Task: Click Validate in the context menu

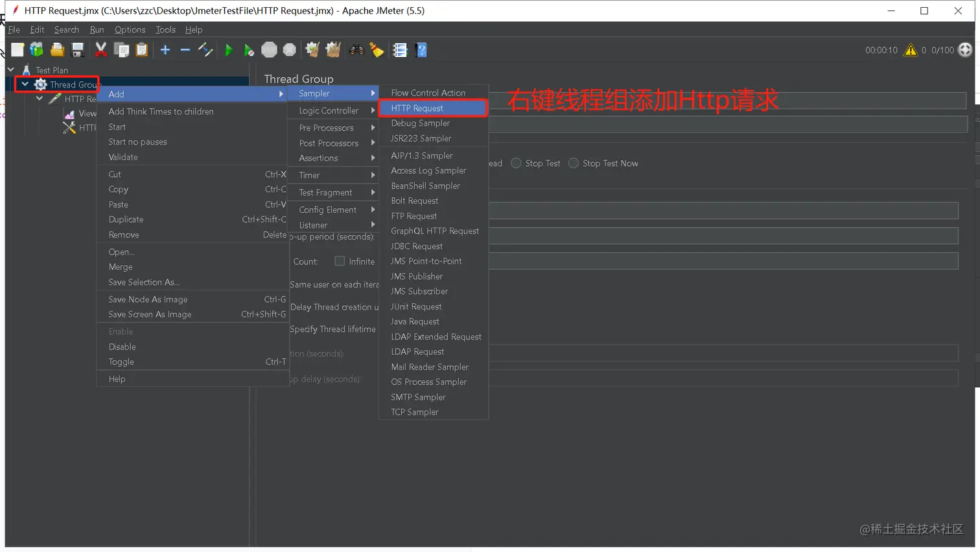Action: (x=192, y=157)
